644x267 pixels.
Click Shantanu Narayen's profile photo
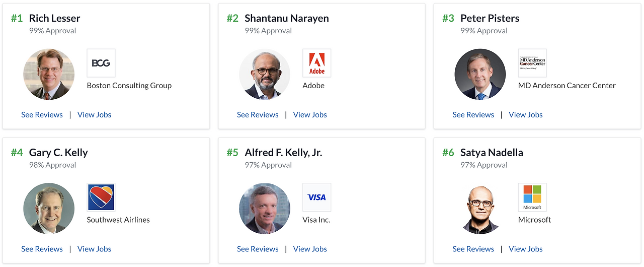pyautogui.click(x=265, y=74)
